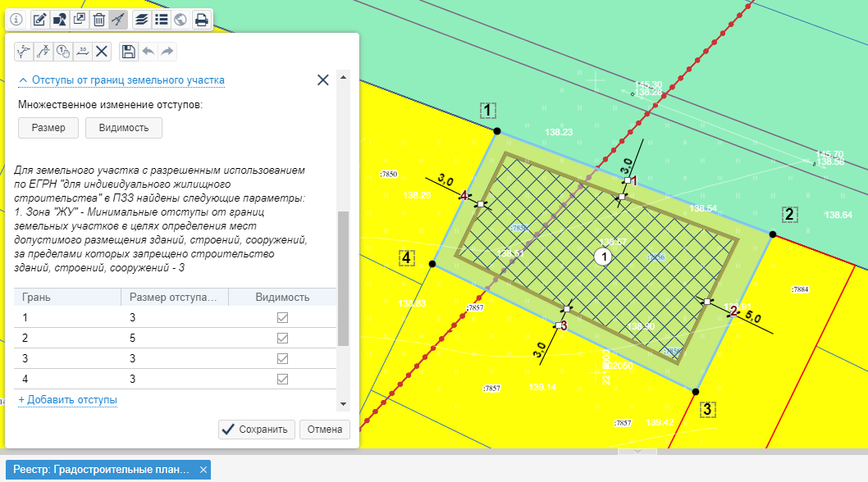Open 'Реестр: Градостроительные план...' tab
Image resolution: width=868 pixels, height=482 pixels.
click(101, 470)
